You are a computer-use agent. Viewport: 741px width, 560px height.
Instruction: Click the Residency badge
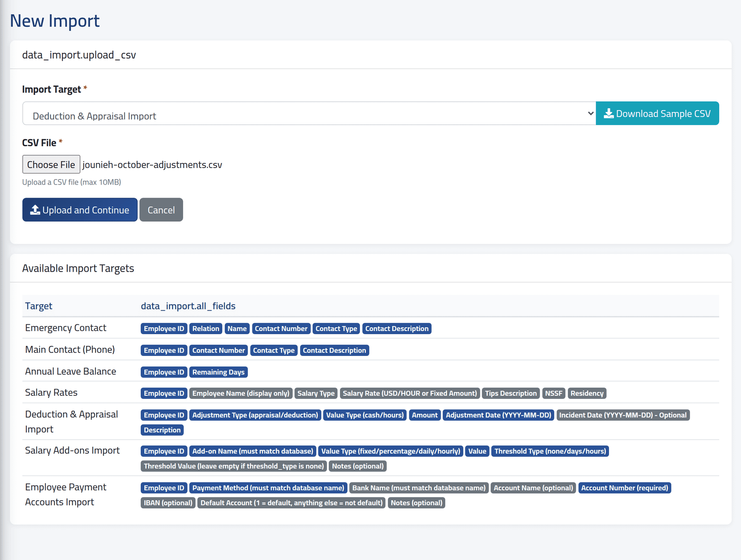pos(587,393)
